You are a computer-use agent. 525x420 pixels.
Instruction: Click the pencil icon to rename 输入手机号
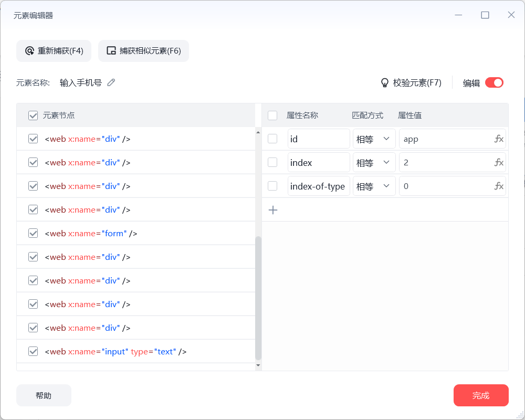(111, 82)
